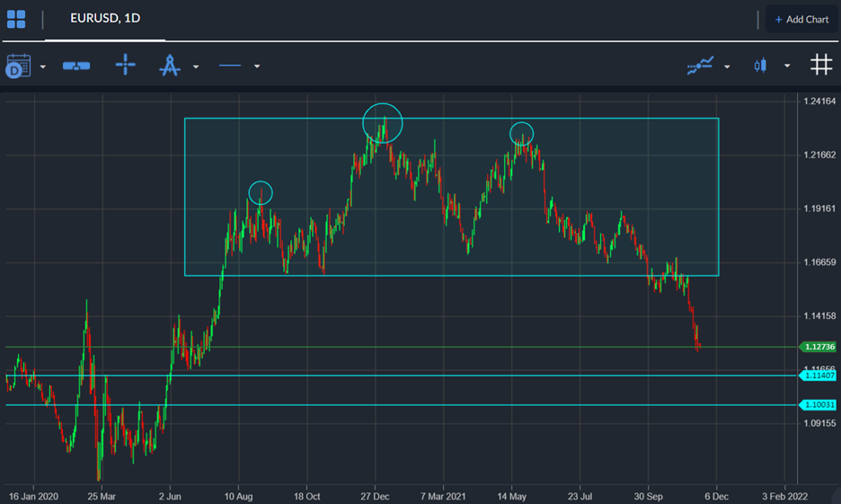This screenshot has height=504, width=841.
Task: Select the EURUSD, 1D chart tab
Action: coord(105,18)
